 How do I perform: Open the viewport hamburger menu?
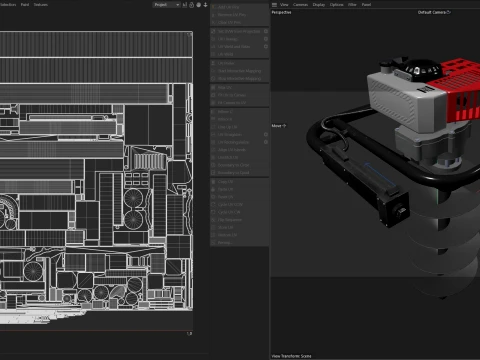tap(274, 5)
